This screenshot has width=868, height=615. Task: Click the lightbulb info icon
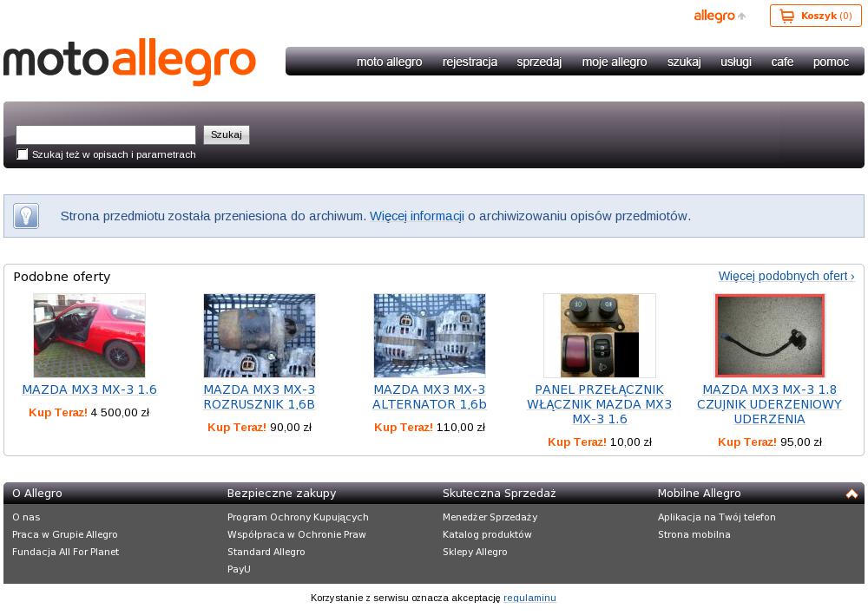26,216
